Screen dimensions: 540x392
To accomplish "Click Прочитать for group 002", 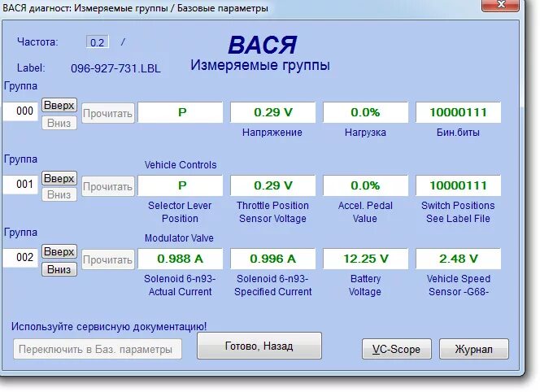I will [x=108, y=259].
